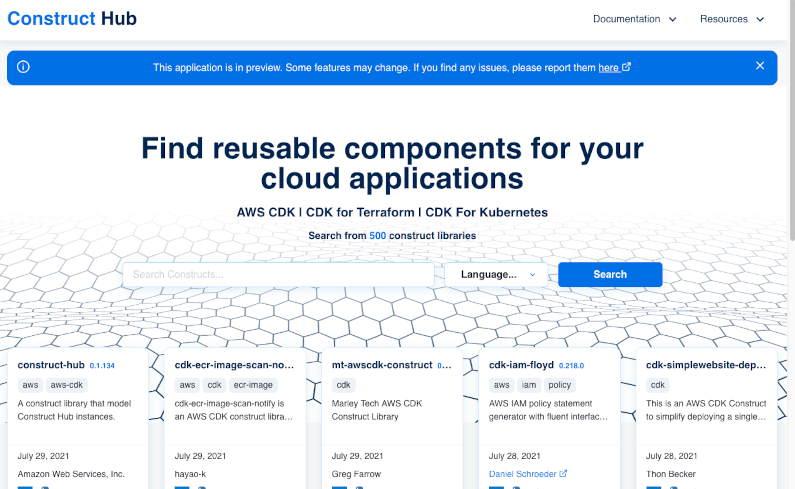Screen dimensions: 795x489
Task: Dismiss the preview banner with the X
Action: (x=760, y=65)
